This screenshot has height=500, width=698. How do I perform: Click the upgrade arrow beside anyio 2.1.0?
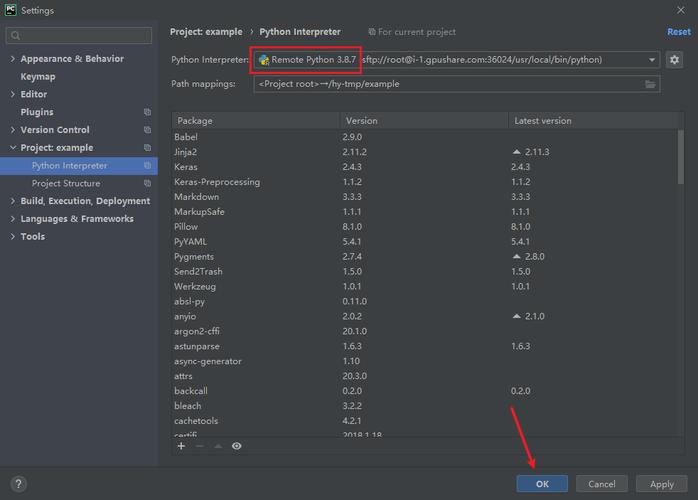pos(516,316)
